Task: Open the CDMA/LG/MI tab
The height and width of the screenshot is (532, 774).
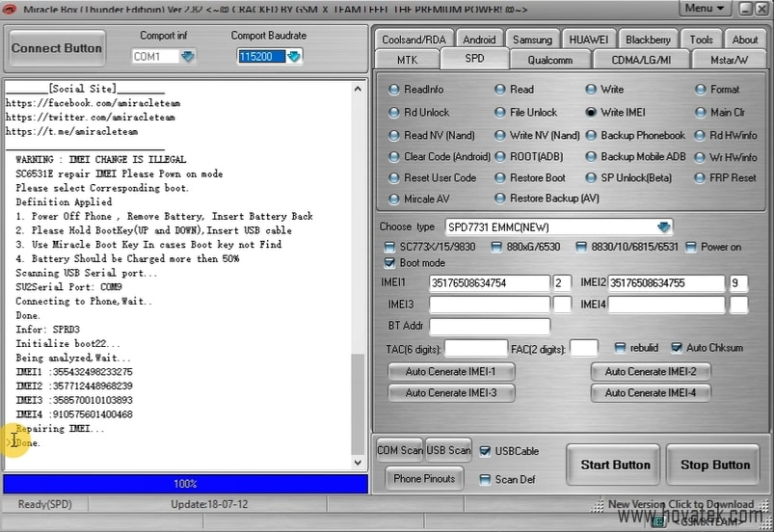Action: pyautogui.click(x=641, y=60)
